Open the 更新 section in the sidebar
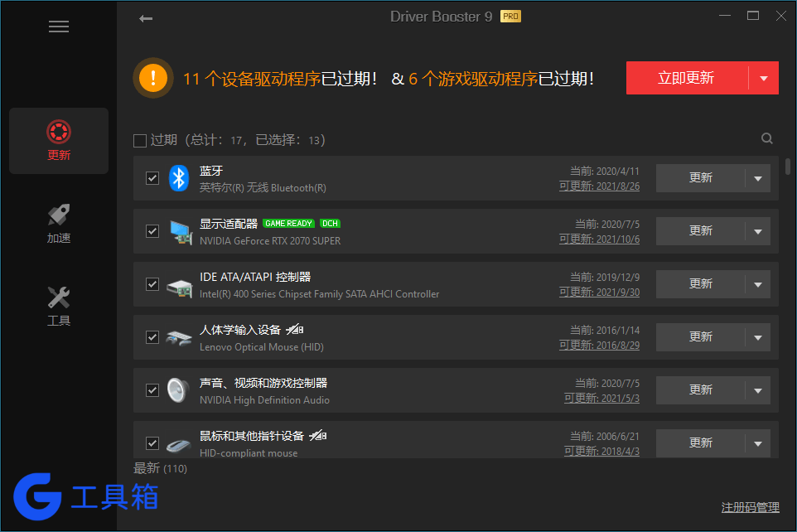Image resolution: width=797 pixels, height=532 pixels. pyautogui.click(x=59, y=140)
